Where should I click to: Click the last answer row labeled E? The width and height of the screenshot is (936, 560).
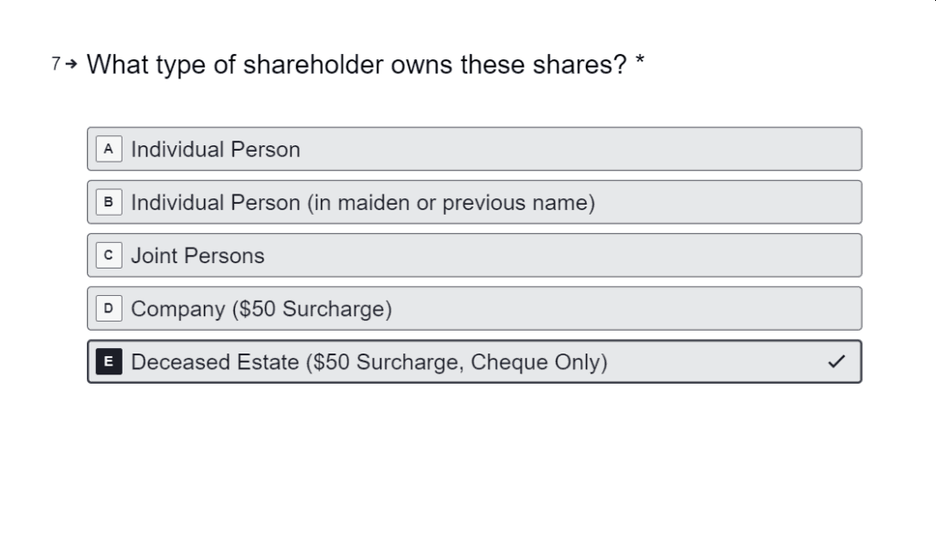(473, 362)
